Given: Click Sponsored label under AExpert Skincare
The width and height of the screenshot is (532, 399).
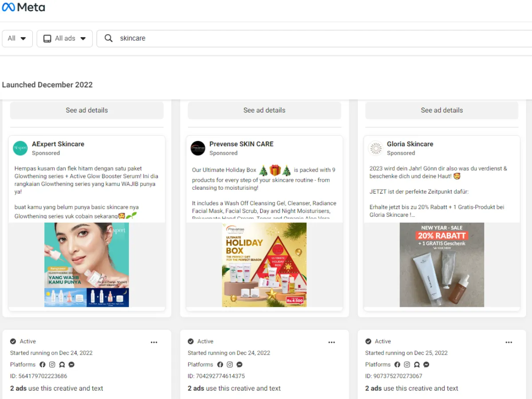Looking at the screenshot, I should [46, 153].
